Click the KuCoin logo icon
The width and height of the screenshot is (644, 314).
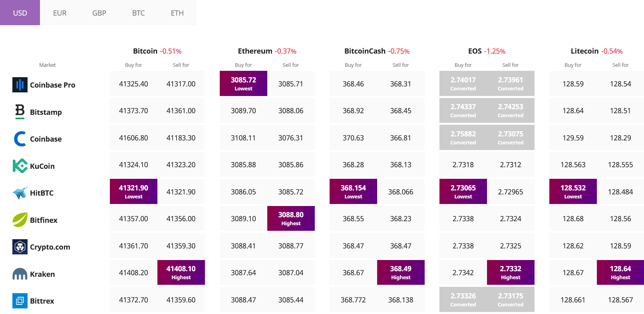(x=20, y=166)
